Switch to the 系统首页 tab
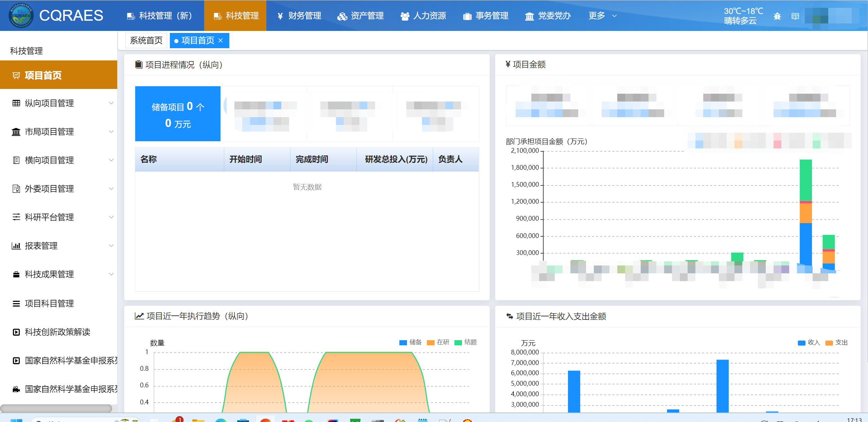The image size is (868, 422). pyautogui.click(x=146, y=40)
